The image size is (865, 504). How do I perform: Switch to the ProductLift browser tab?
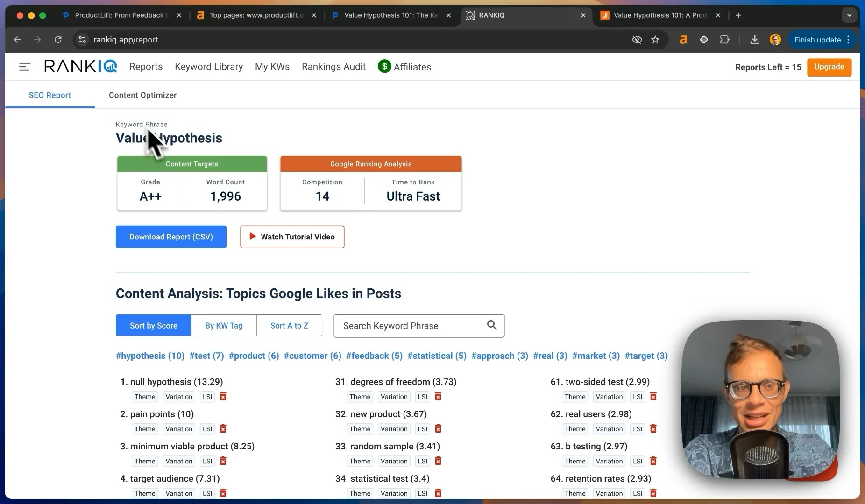coord(122,15)
